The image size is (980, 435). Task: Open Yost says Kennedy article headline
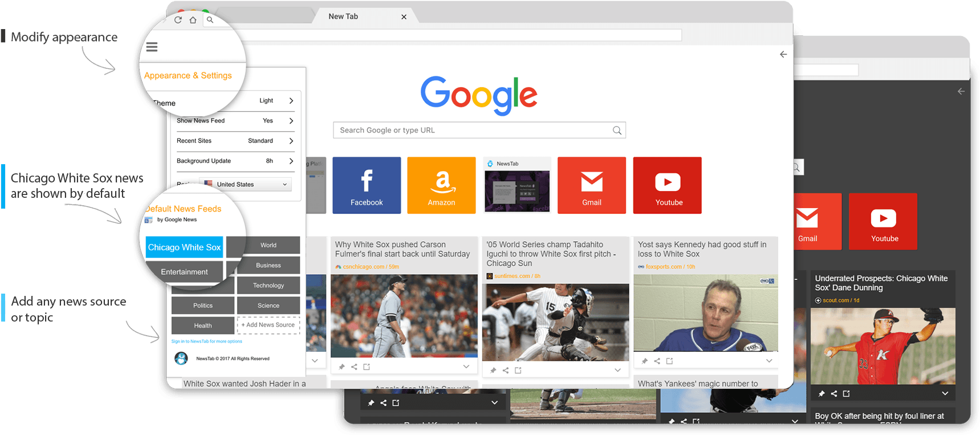tap(702, 249)
